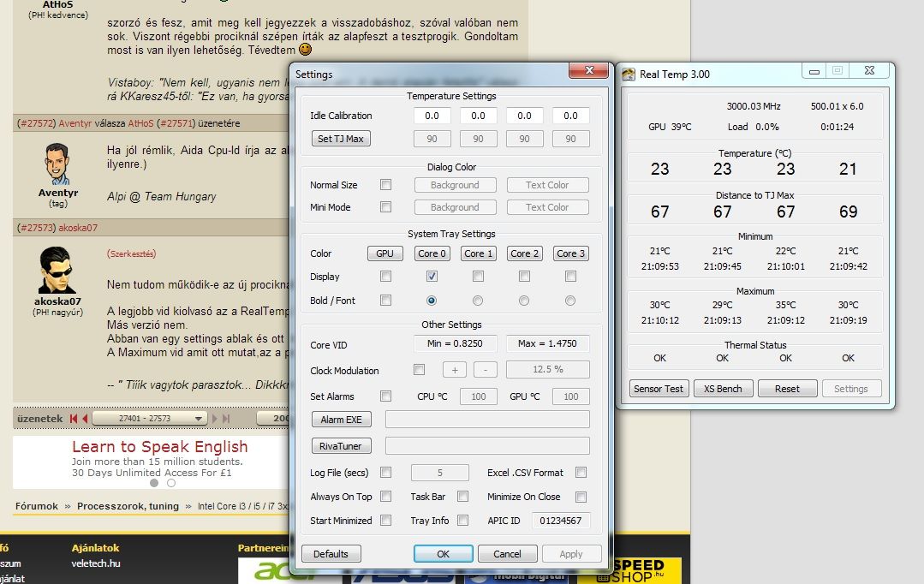Click RivaTuner button
924x584 pixels.
pos(341,446)
